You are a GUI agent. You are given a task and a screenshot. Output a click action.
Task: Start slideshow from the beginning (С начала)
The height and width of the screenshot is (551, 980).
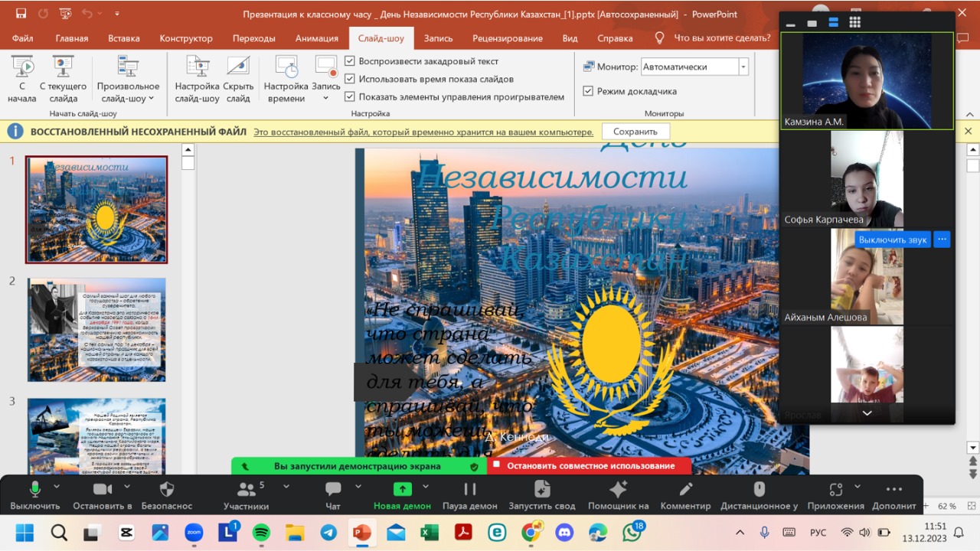(x=22, y=79)
